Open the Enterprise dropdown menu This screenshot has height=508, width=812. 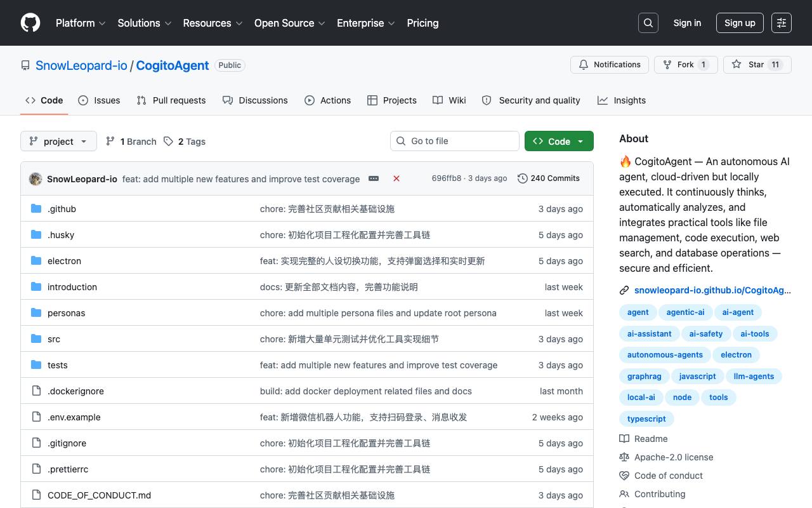(x=366, y=23)
